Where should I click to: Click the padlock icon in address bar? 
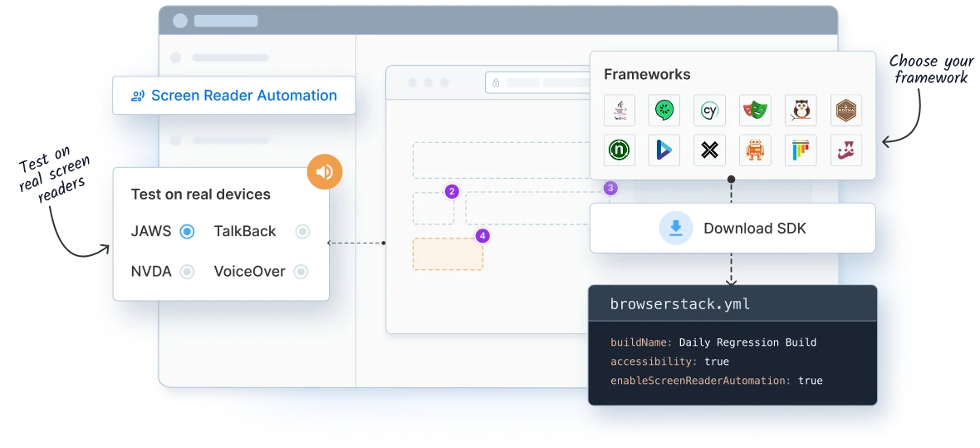pyautogui.click(x=496, y=82)
